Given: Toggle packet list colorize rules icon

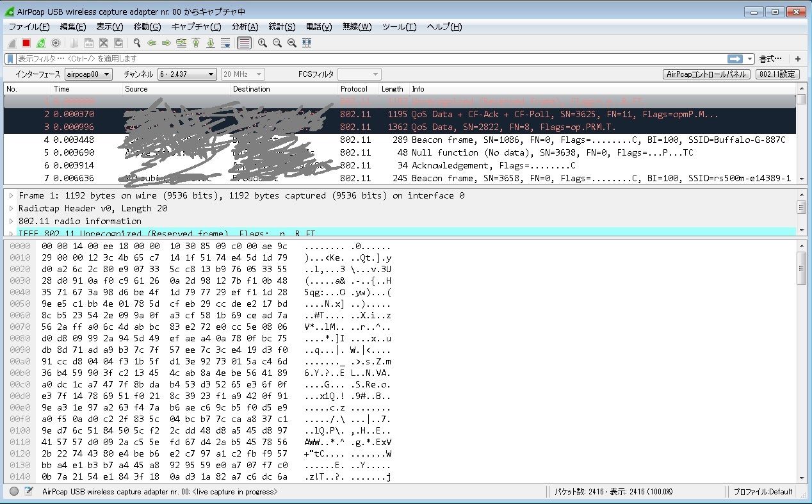Looking at the screenshot, I should pos(244,43).
